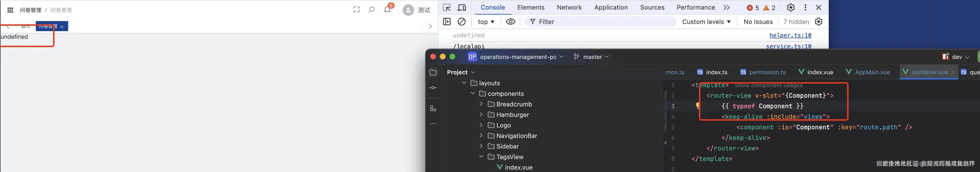980x172 pixels.
Task: Switch to the Network tab
Action: click(569, 8)
